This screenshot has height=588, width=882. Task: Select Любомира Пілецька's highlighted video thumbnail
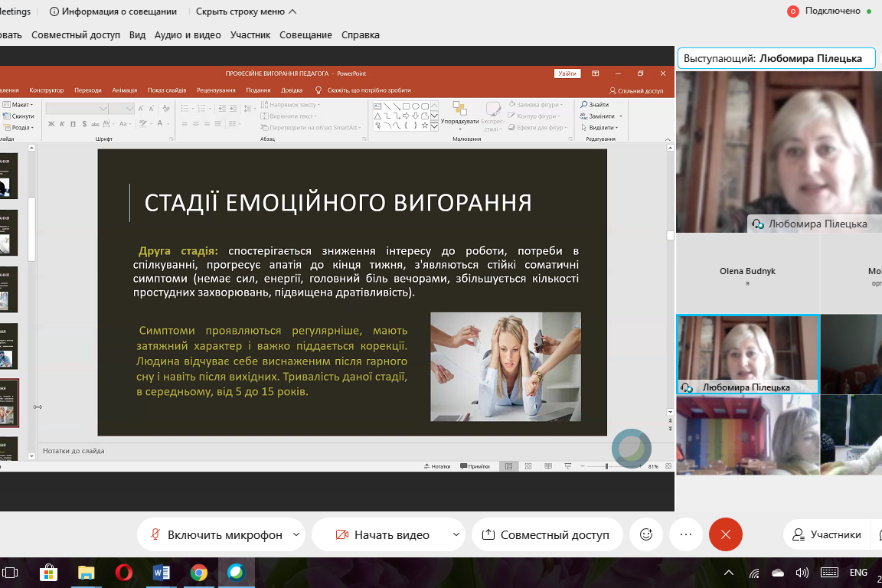point(747,354)
